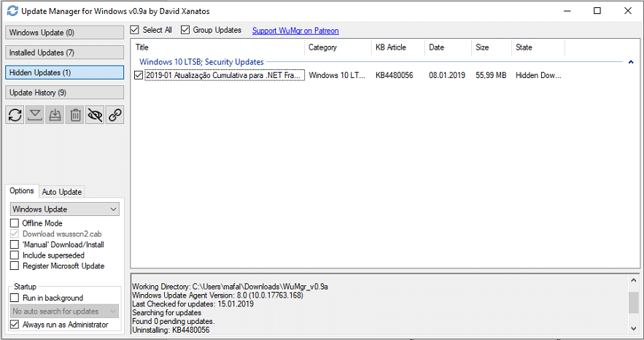Sort by Title column header
Image resolution: width=644 pixels, height=340 pixels.
tap(218, 47)
